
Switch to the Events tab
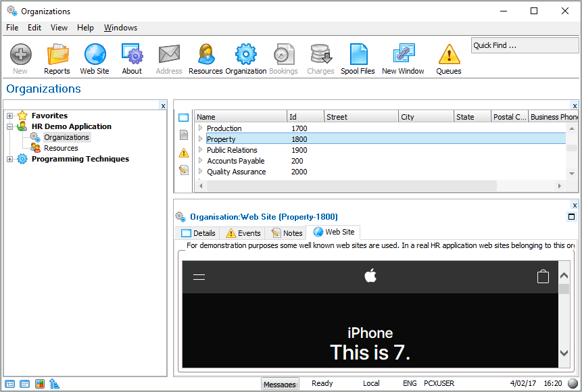click(243, 233)
